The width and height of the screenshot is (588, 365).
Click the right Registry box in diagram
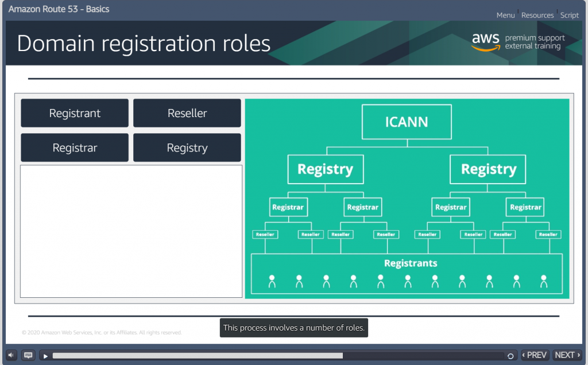[x=489, y=169]
